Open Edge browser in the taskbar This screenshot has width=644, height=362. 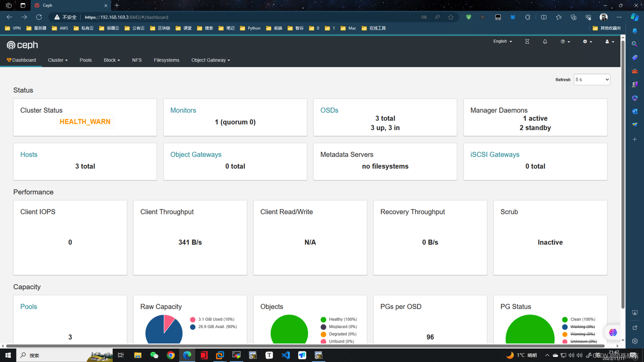(187, 355)
